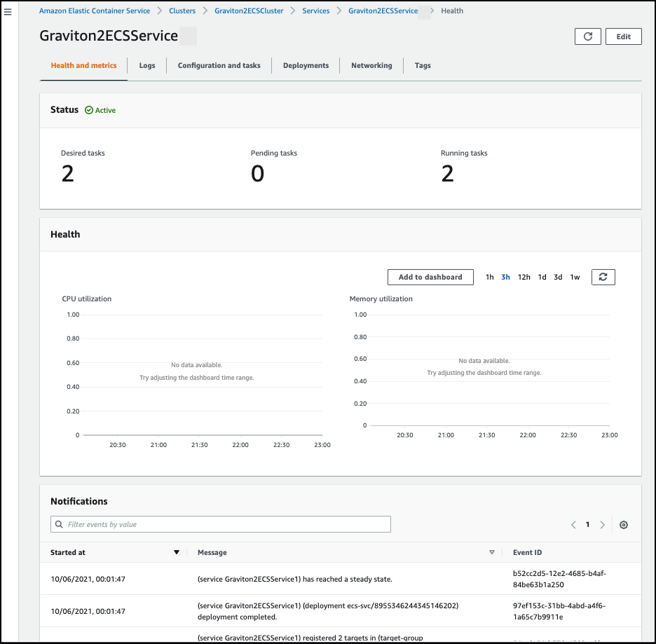Open the Services breadcrumb link
656x644 pixels.
(x=316, y=11)
